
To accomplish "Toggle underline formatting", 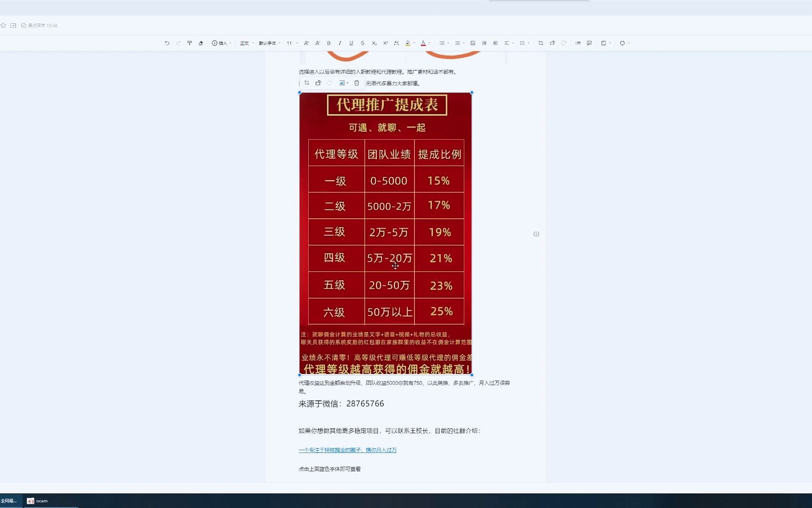I will [351, 43].
